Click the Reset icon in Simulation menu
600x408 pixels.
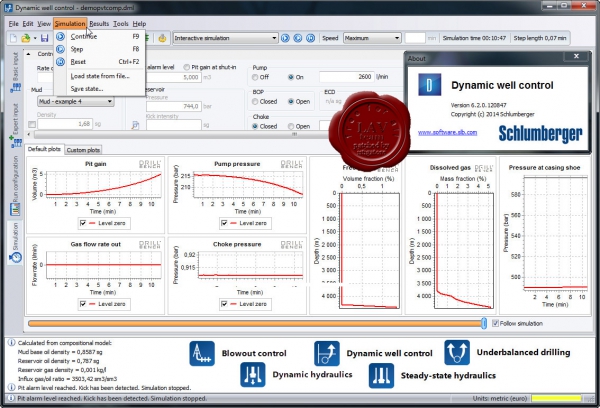[x=60, y=62]
